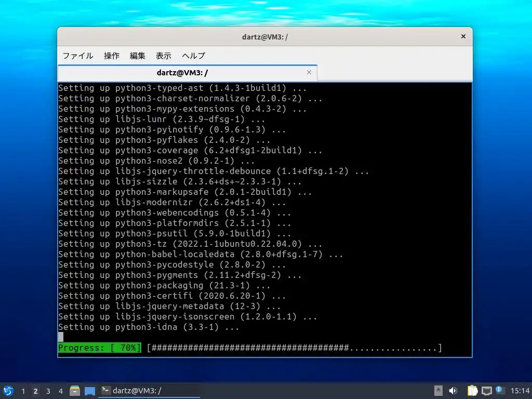Viewport: 532px width, 399px height.
Task: Click the python3-psutil line
Action: (x=175, y=233)
